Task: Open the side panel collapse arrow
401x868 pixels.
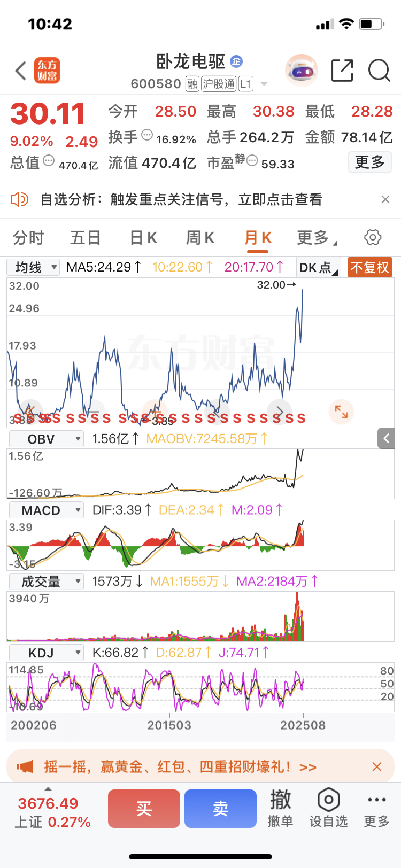Action: pyautogui.click(x=387, y=439)
